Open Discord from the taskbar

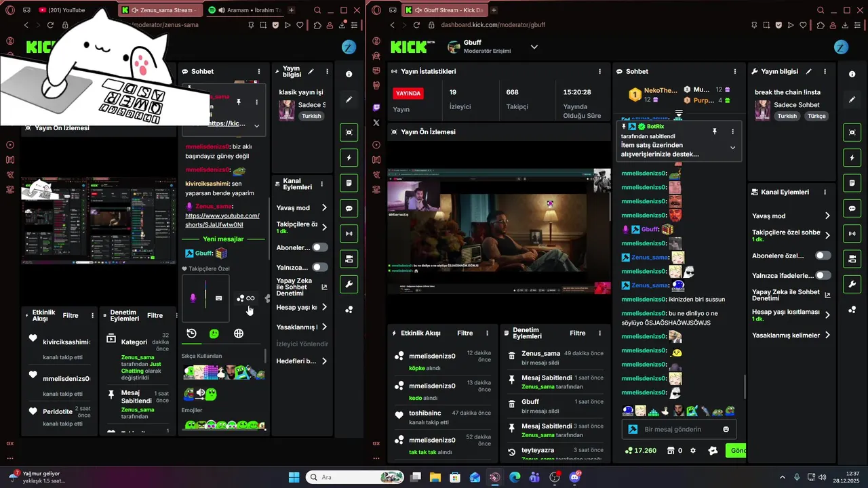click(575, 477)
